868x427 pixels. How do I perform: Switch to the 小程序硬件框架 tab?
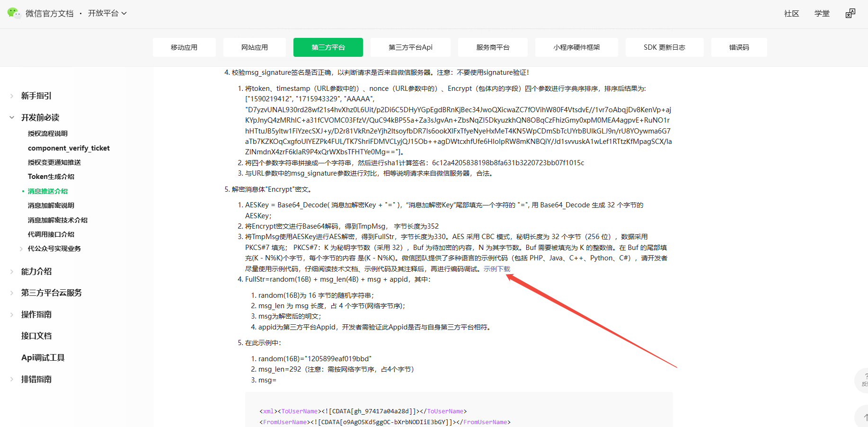[576, 47]
